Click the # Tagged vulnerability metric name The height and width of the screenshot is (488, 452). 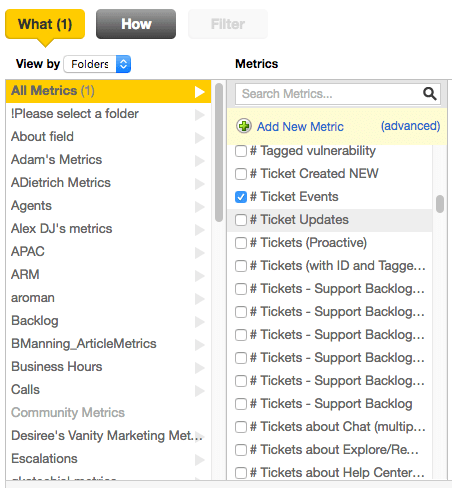pyautogui.click(x=313, y=151)
